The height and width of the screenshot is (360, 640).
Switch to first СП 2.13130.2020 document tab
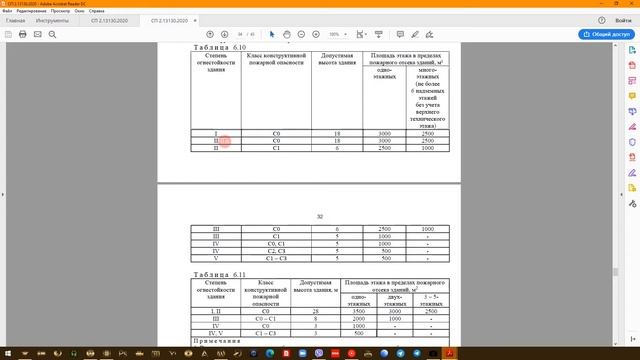pyautogui.click(x=109, y=20)
